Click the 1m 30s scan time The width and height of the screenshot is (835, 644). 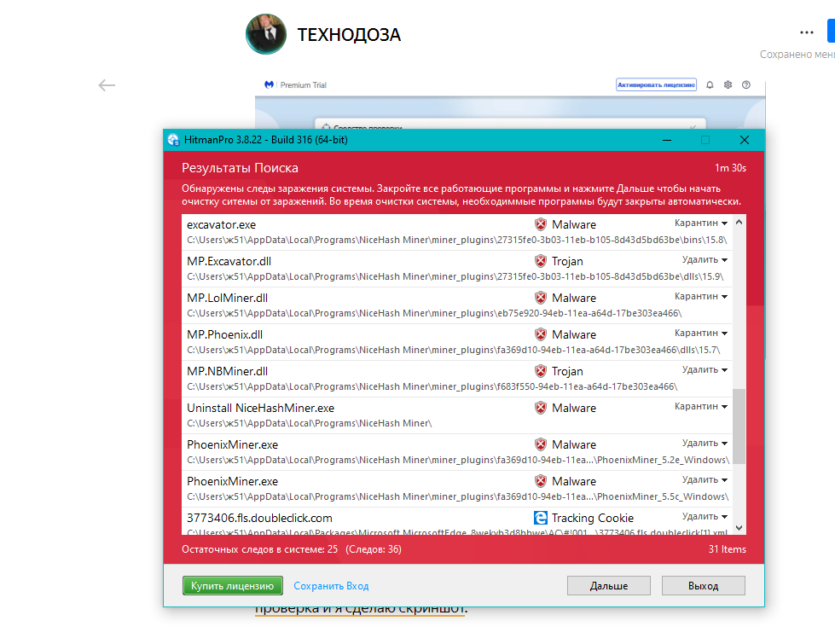pyautogui.click(x=730, y=168)
